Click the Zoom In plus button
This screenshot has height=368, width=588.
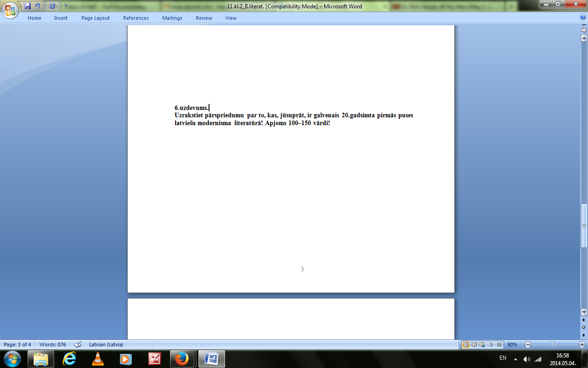point(582,345)
